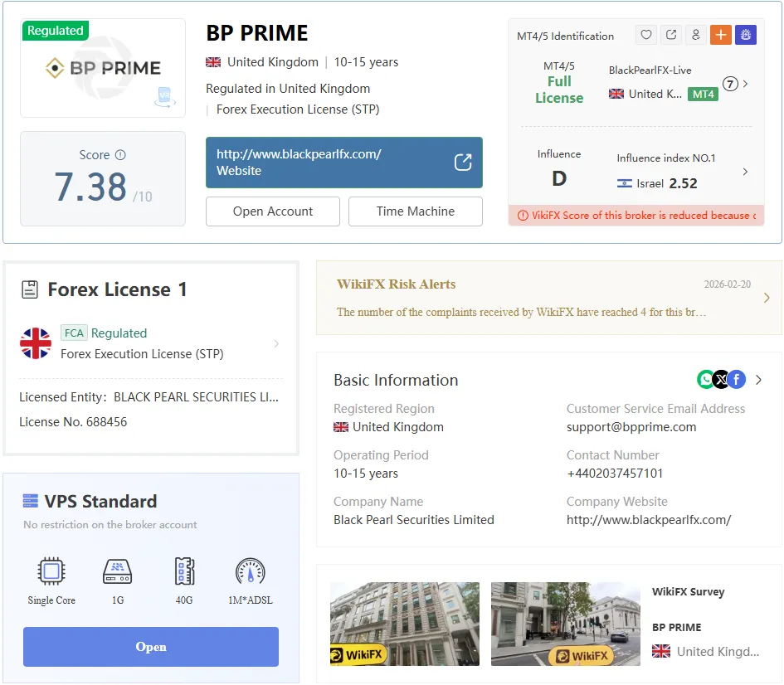Expand the FCA Regulated license chevron

pos(276,344)
